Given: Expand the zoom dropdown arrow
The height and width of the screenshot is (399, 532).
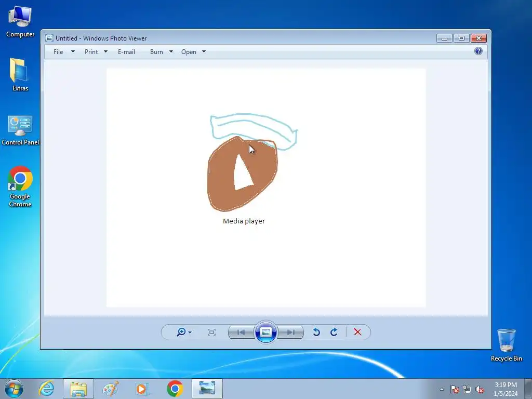Looking at the screenshot, I should (x=190, y=332).
